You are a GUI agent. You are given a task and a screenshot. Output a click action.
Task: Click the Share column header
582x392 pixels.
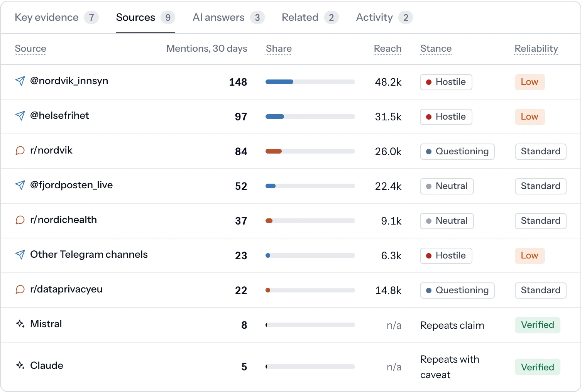point(279,49)
